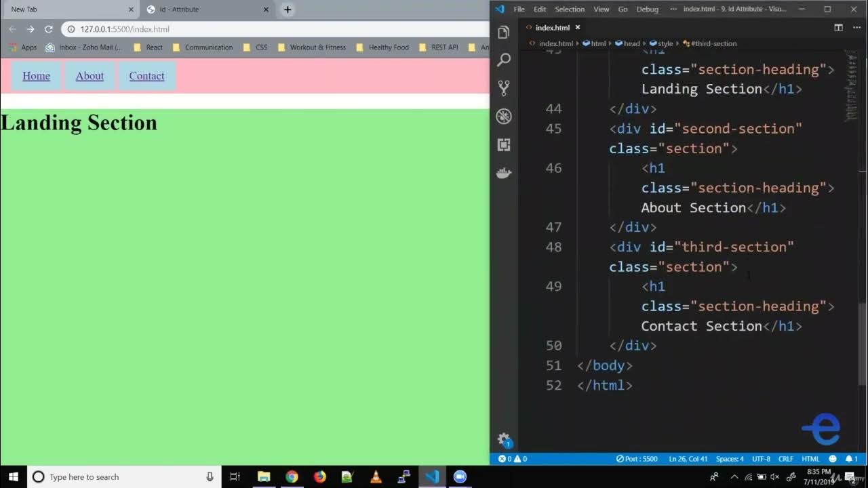Open the CSS bookmarks folder
The width and height of the screenshot is (868, 488).
255,47
